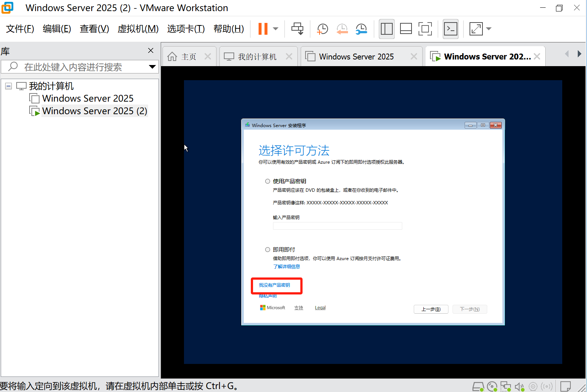Click the Bluetooth device status icon
The height and width of the screenshot is (392, 587).
coord(547,386)
